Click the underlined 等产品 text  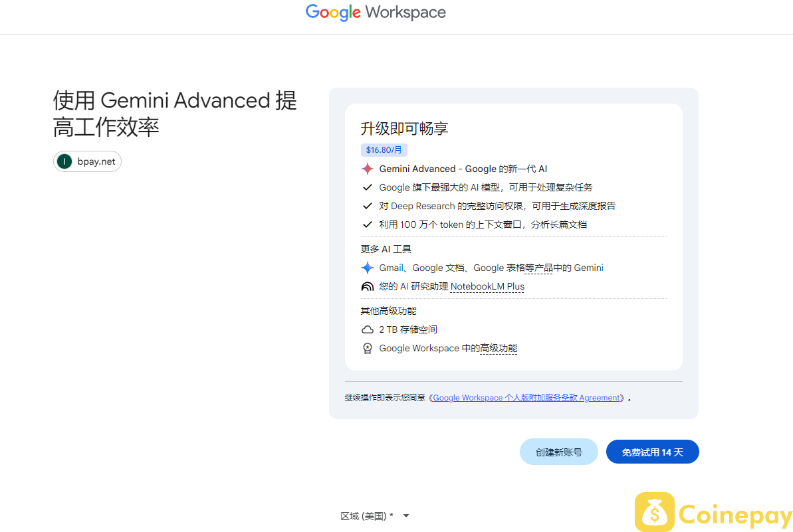pyautogui.click(x=538, y=268)
